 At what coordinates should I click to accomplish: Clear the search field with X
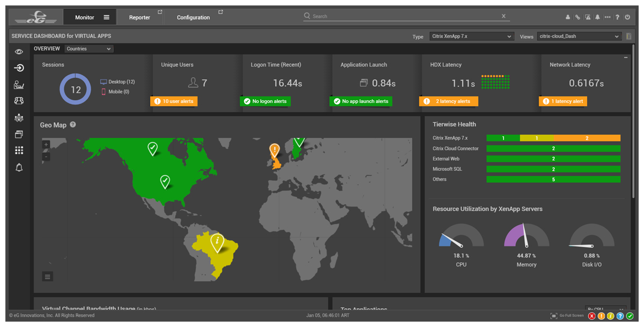(503, 16)
